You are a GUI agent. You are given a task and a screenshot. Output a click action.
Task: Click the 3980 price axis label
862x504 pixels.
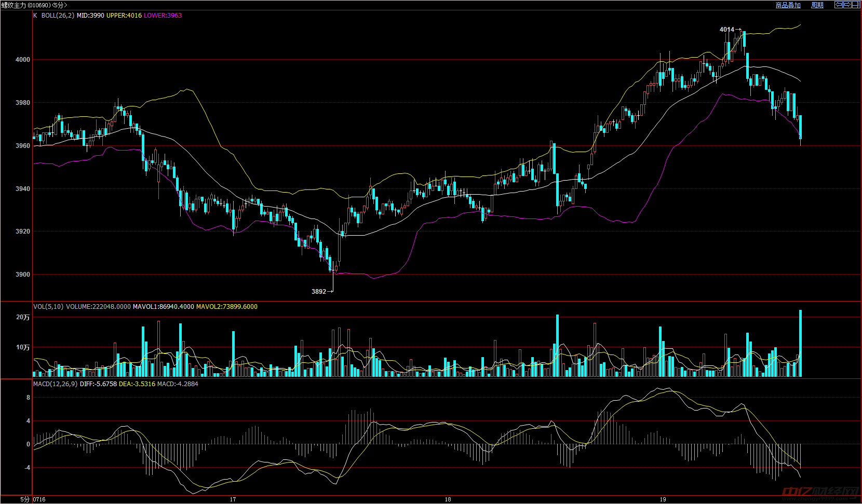[23, 103]
